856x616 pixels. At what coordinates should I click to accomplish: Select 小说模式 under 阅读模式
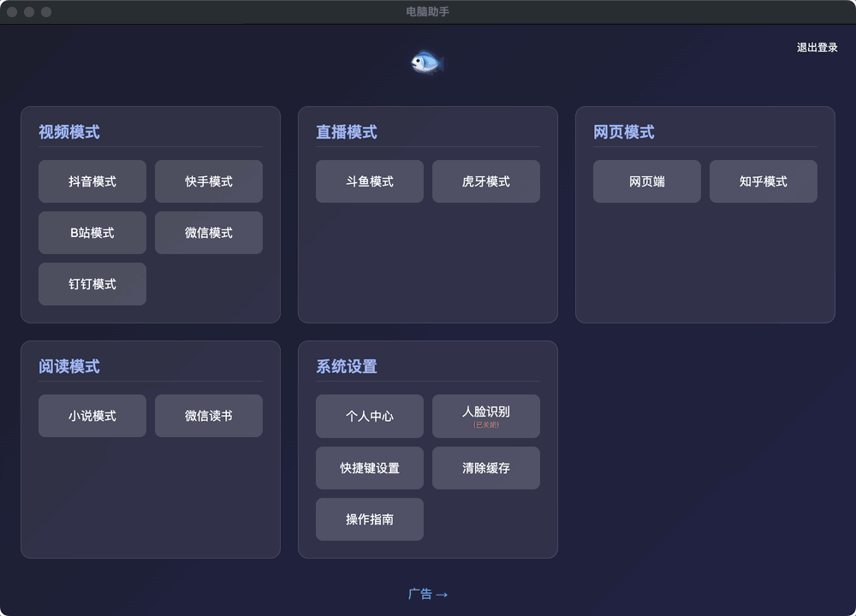click(92, 416)
